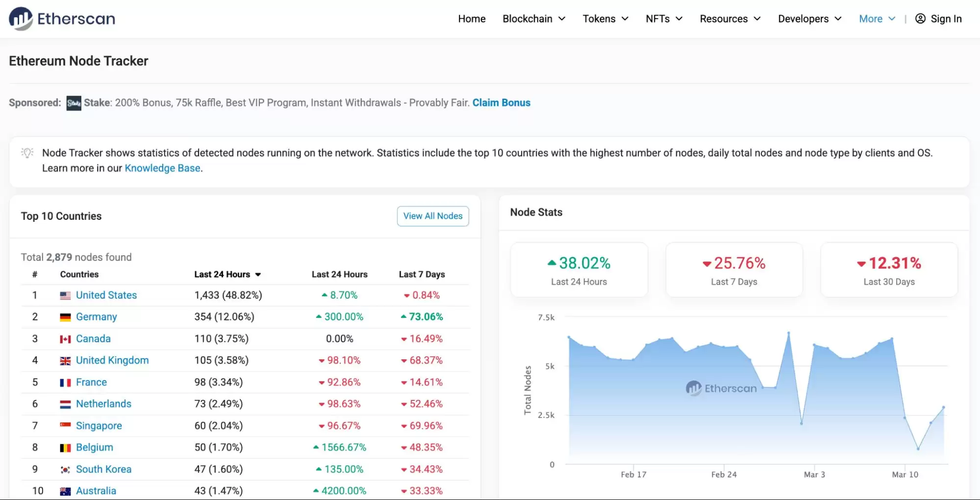This screenshot has height=500, width=980.
Task: Click the lightbulb info icon
Action: [27, 153]
